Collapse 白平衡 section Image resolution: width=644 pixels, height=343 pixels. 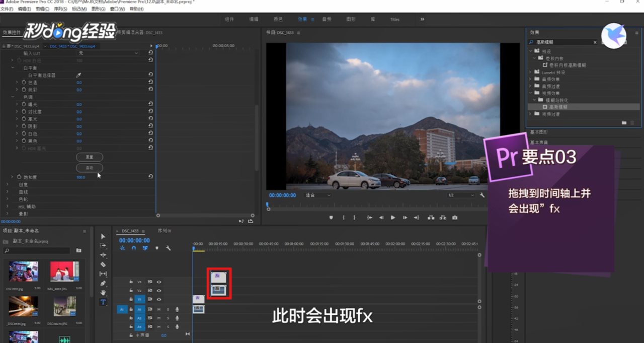pyautogui.click(x=13, y=67)
